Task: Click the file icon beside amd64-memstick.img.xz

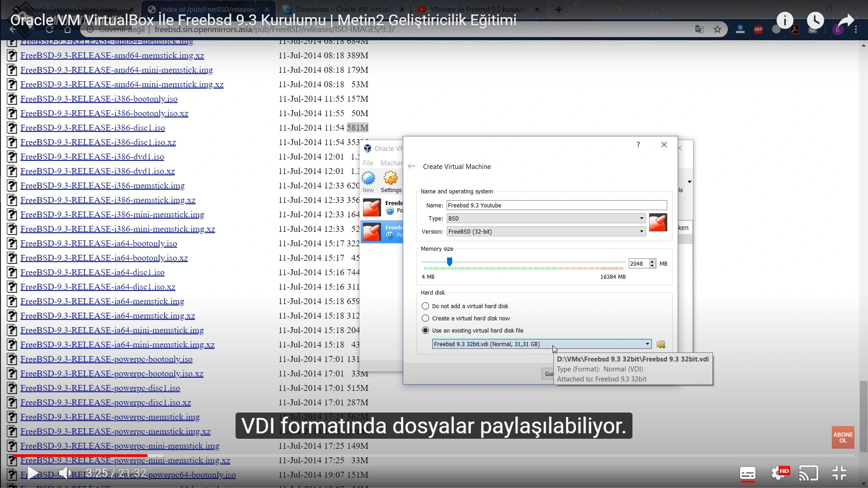Action: [12, 56]
